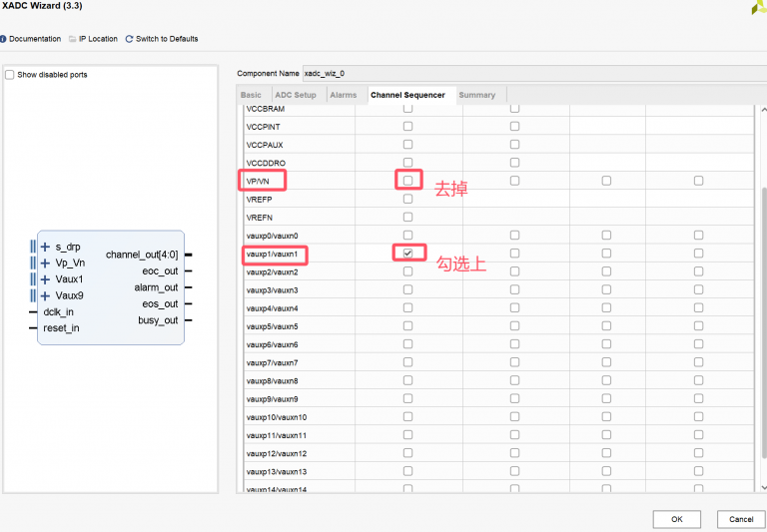Click the Documentation icon
This screenshot has height=532, width=767.
(x=3, y=39)
